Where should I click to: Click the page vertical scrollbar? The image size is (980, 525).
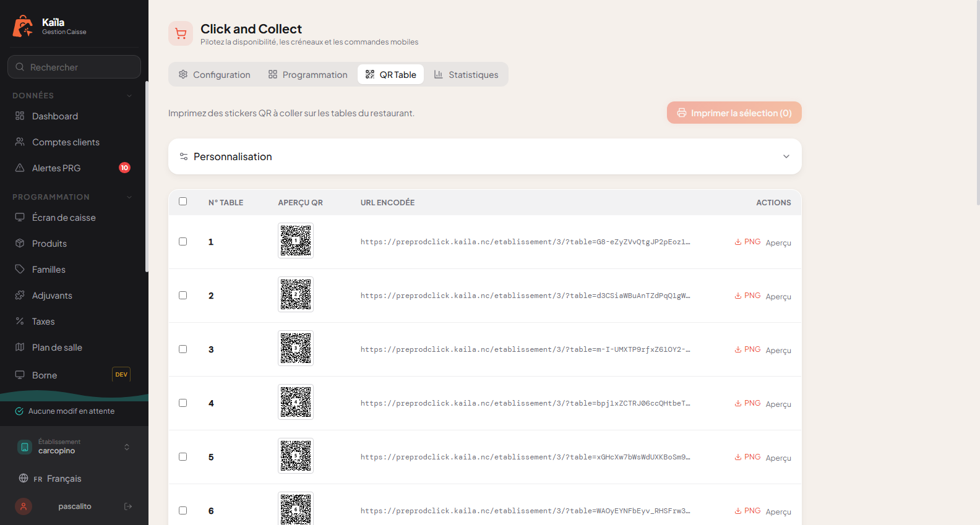(x=978, y=102)
